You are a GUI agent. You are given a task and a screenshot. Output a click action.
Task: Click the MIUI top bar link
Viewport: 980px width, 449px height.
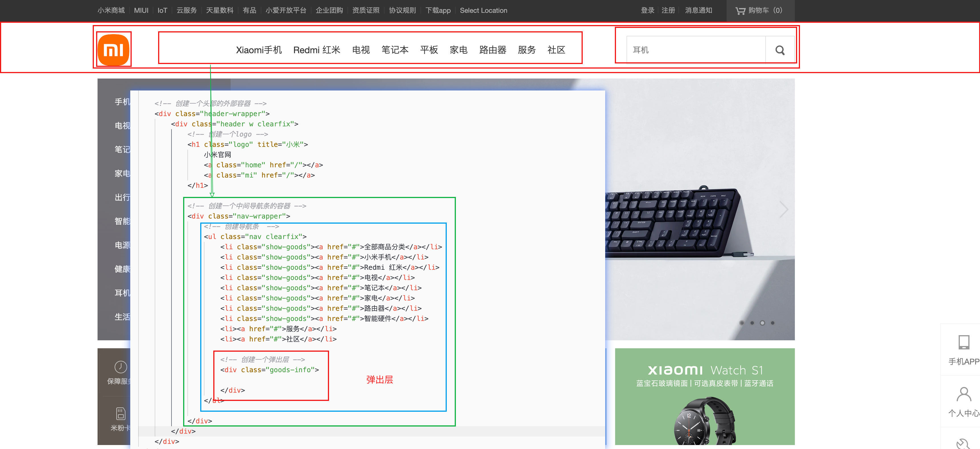click(141, 10)
